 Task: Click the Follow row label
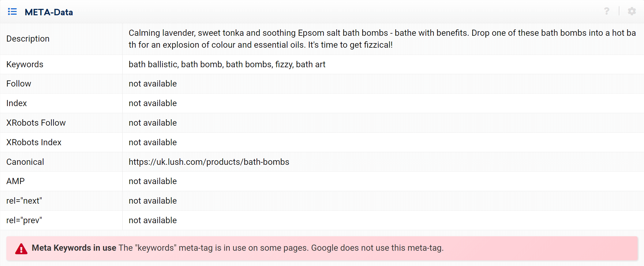(19, 84)
